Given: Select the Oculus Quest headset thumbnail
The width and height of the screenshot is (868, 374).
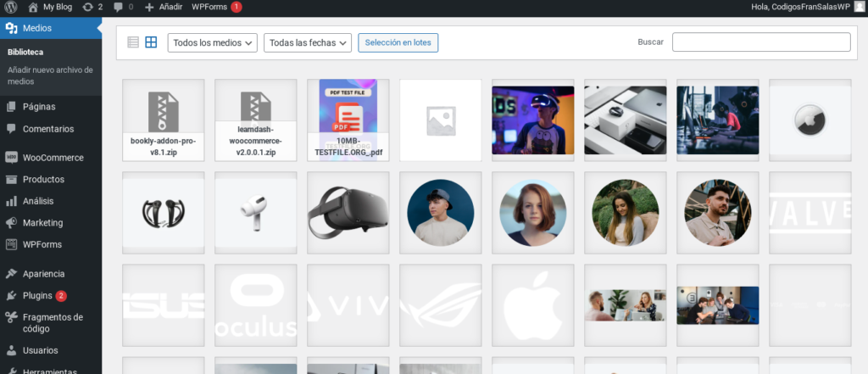Looking at the screenshot, I should [x=348, y=213].
